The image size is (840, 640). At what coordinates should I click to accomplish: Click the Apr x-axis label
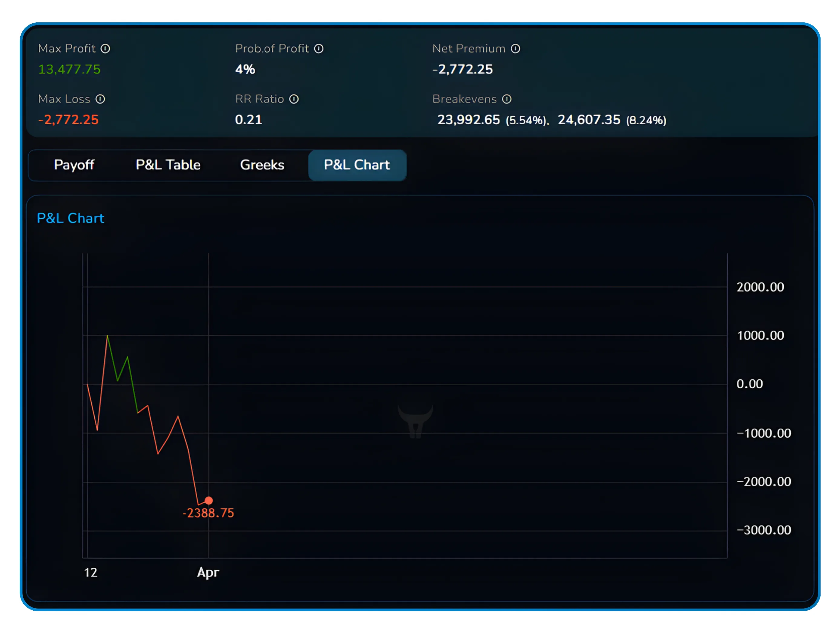click(x=208, y=573)
